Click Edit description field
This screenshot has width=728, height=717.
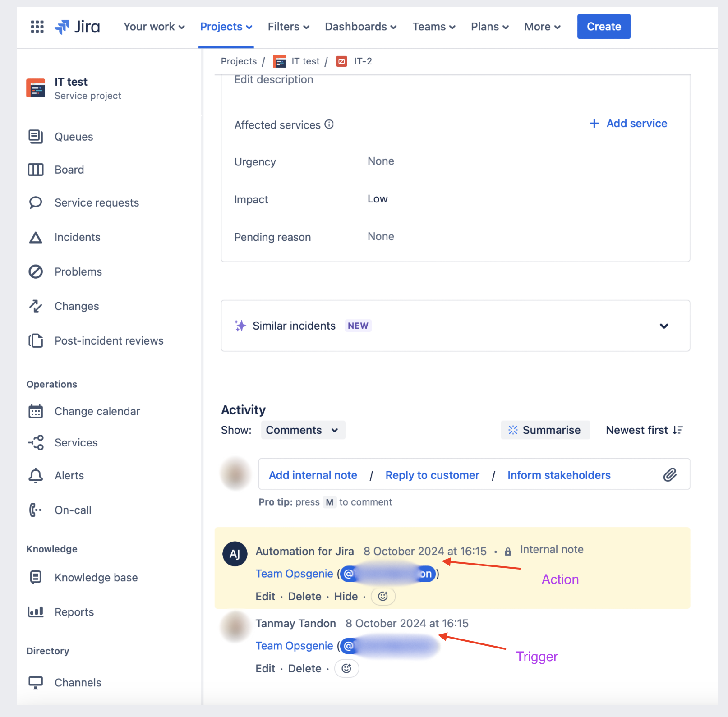pos(274,79)
